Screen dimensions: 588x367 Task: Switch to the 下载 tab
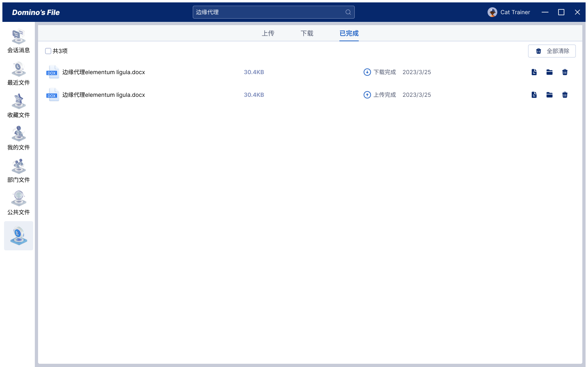click(x=307, y=33)
